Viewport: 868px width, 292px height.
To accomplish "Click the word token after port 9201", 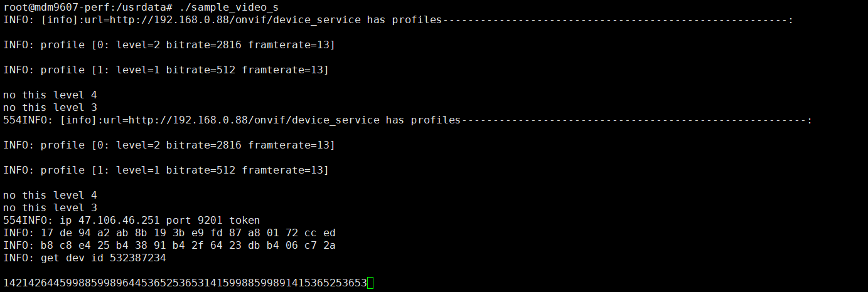I will pyautogui.click(x=245, y=220).
